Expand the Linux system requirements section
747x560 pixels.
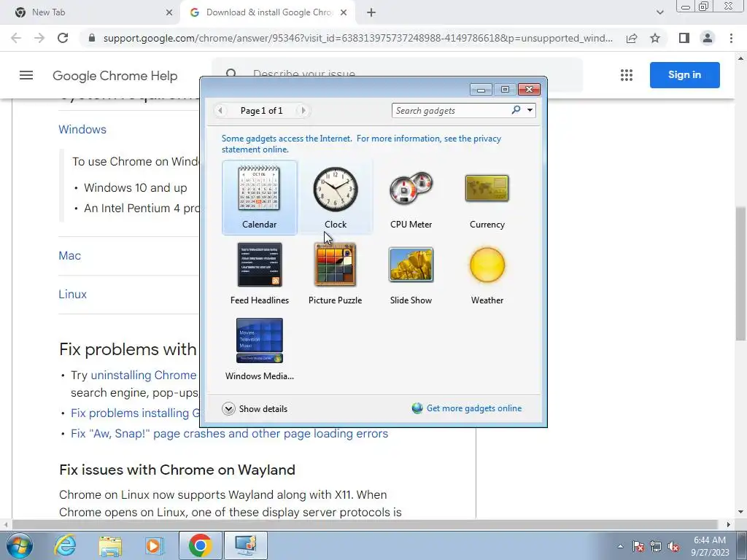click(x=72, y=294)
